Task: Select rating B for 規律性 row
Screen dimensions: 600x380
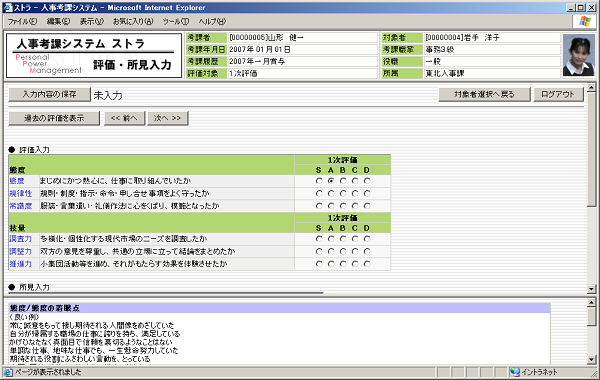Action: coord(343,194)
